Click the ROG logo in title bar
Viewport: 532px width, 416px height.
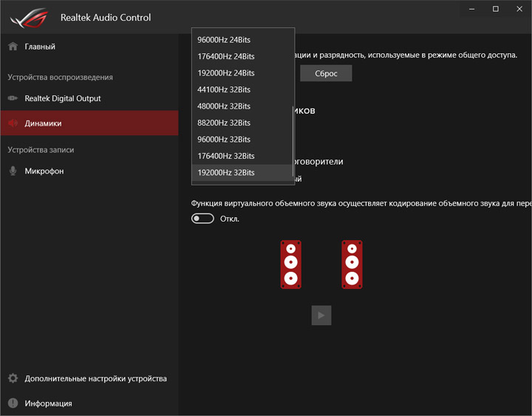(30, 18)
